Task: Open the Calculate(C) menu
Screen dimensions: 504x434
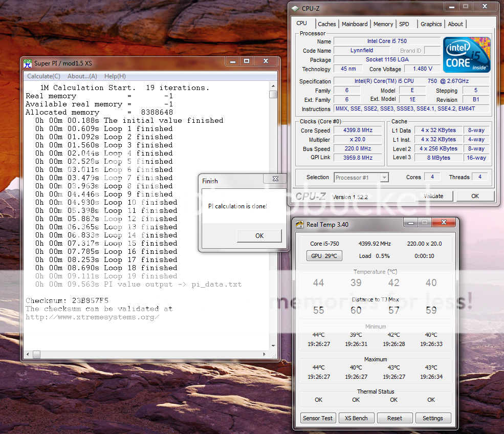Action: (x=43, y=76)
